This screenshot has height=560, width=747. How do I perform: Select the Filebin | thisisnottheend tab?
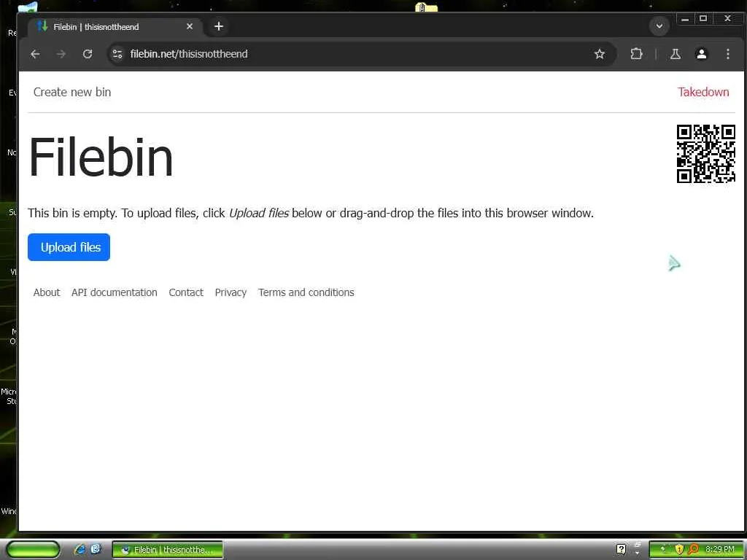(115, 27)
